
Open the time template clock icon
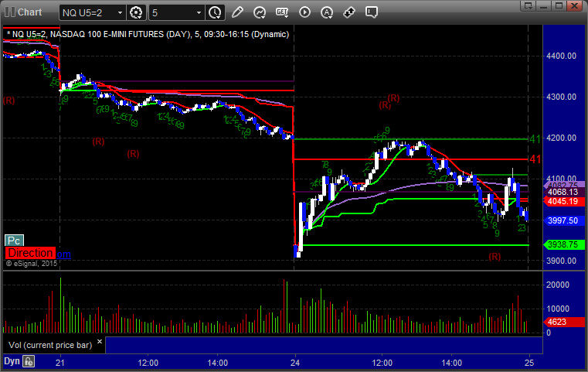tap(215, 12)
